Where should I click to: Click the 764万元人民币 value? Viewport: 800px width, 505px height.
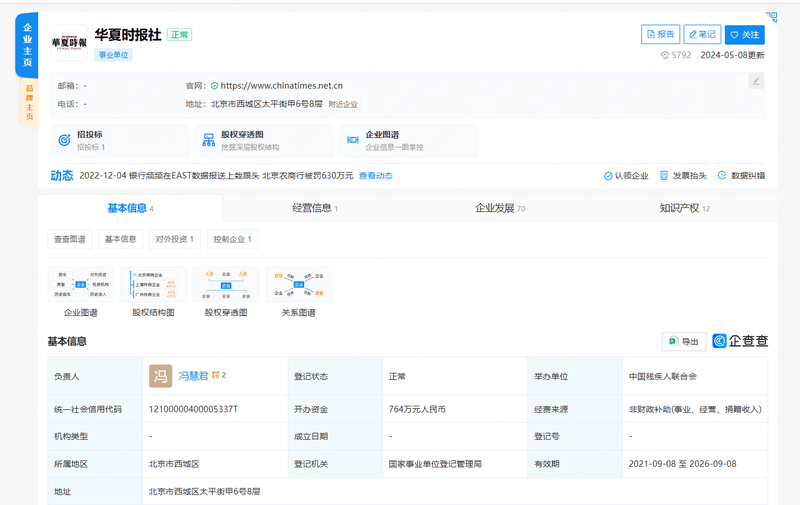(417, 409)
